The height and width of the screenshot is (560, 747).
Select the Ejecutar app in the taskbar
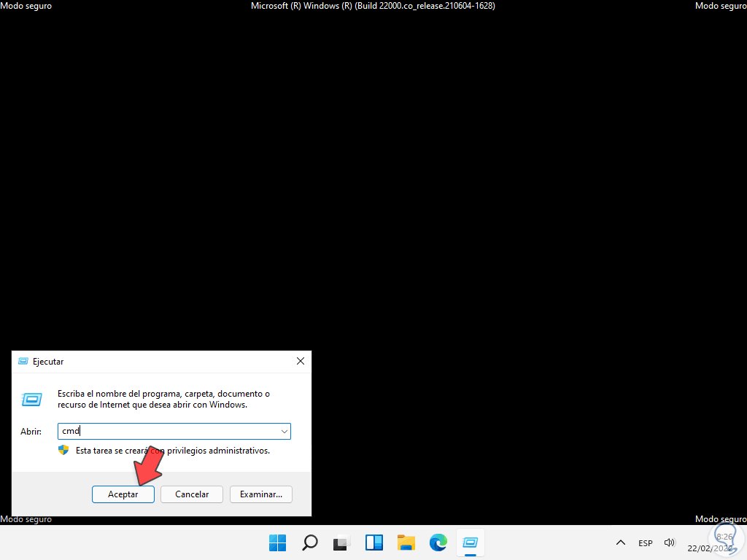(471, 542)
